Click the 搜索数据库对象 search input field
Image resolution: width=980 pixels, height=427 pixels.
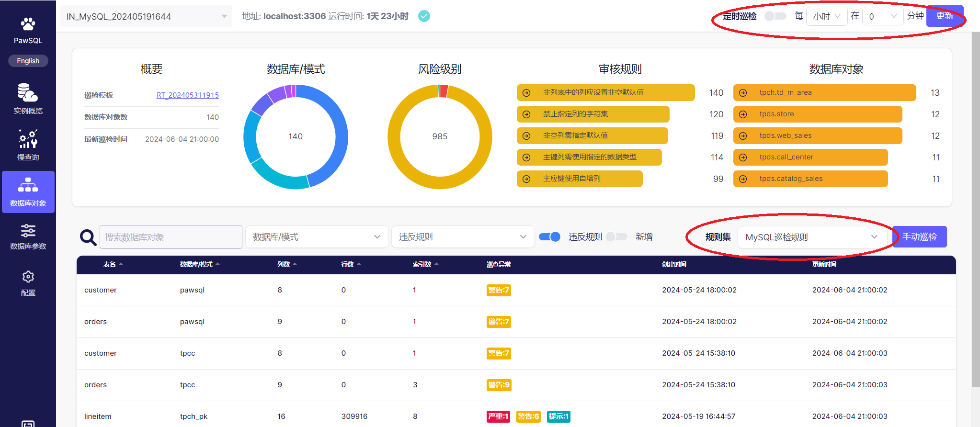pos(171,237)
